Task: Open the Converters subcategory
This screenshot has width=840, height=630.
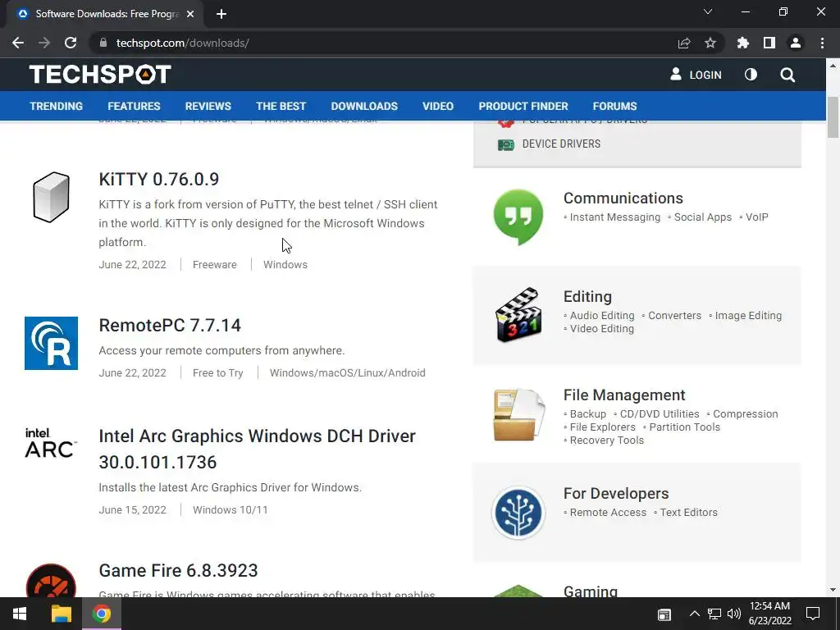Action: click(x=675, y=316)
